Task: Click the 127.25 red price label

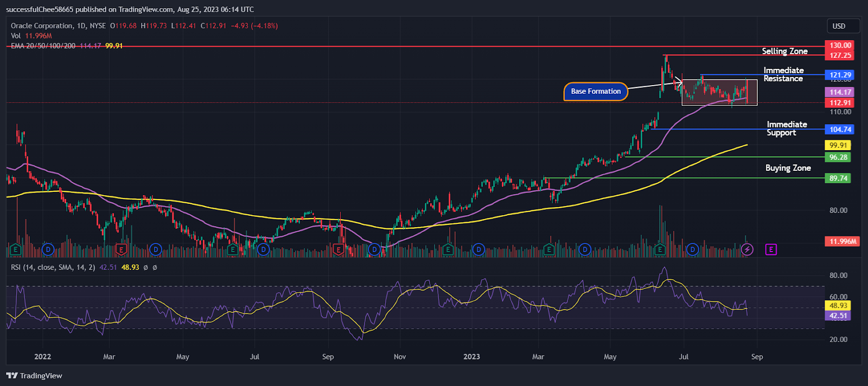Action: (840, 55)
